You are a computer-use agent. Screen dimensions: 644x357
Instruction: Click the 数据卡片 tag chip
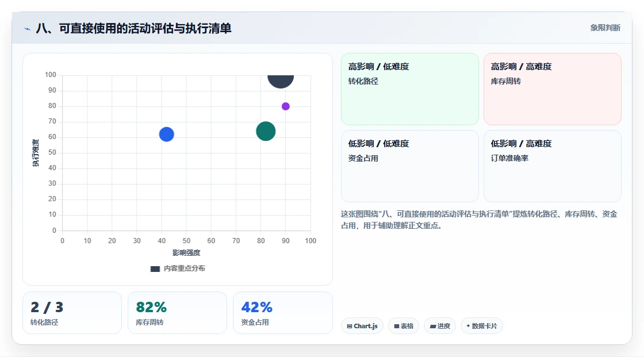[482, 326]
